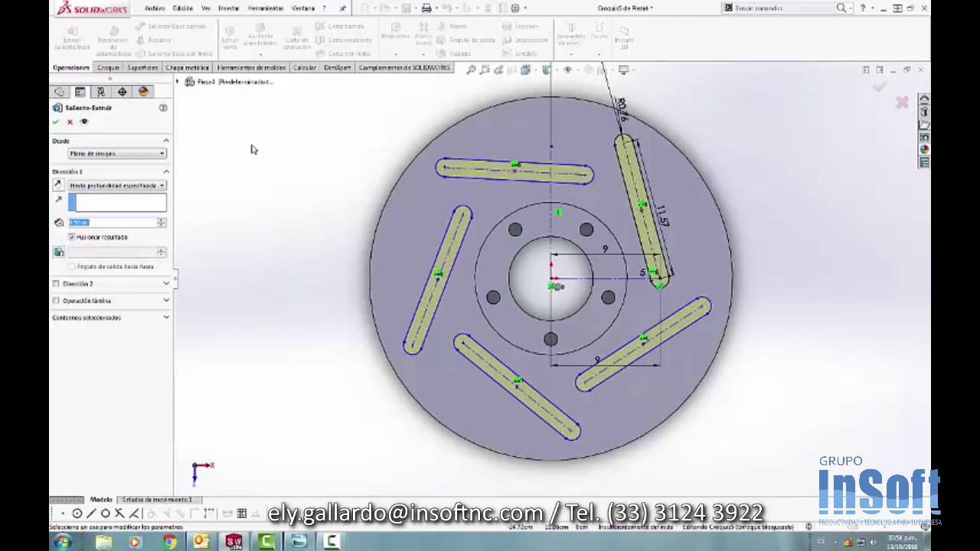Click the appearance sphere in right pane
The height and width of the screenshot is (551, 980).
coord(924,150)
